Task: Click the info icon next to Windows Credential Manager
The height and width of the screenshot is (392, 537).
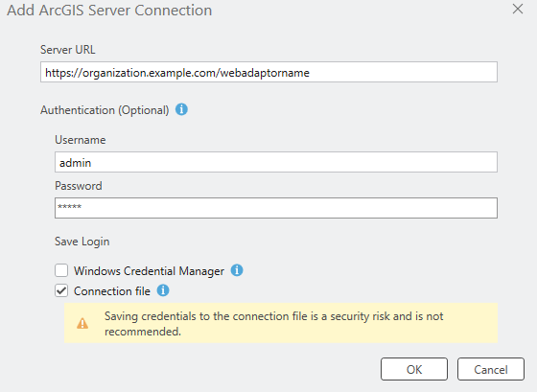Action: point(237,270)
